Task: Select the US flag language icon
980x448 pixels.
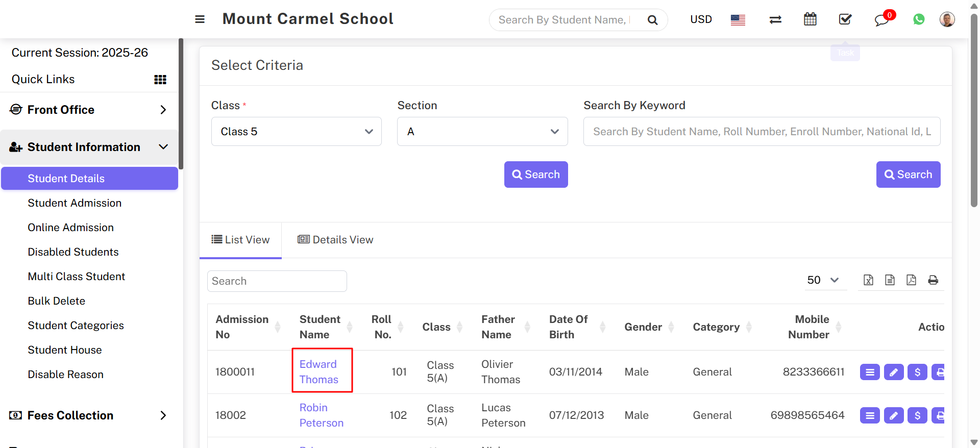Action: pyautogui.click(x=738, y=20)
